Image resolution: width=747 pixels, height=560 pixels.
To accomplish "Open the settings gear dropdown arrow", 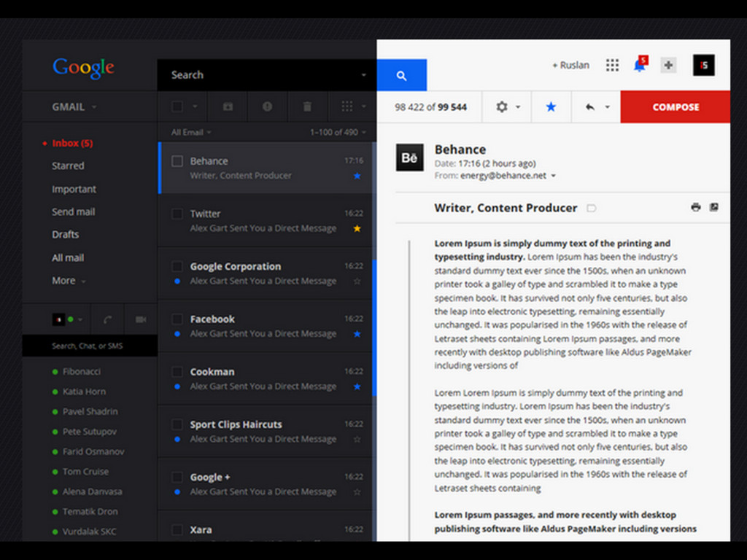I will 518,107.
